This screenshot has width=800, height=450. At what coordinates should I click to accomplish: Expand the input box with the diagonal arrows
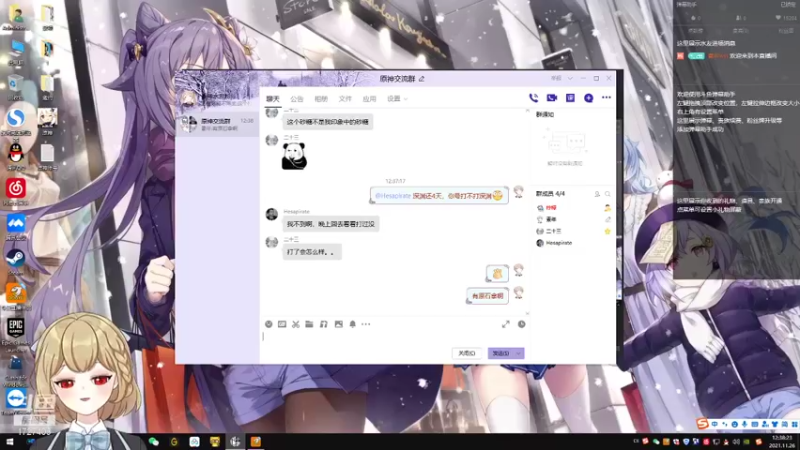(506, 324)
